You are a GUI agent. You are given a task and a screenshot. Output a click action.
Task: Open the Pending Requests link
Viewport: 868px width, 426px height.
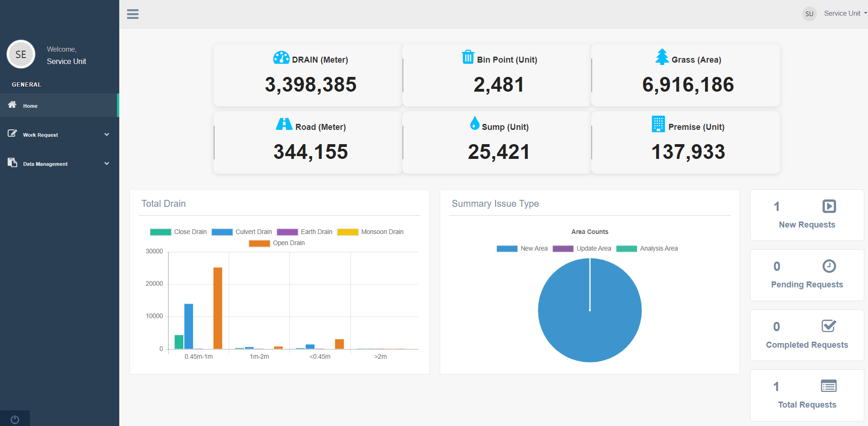(807, 285)
